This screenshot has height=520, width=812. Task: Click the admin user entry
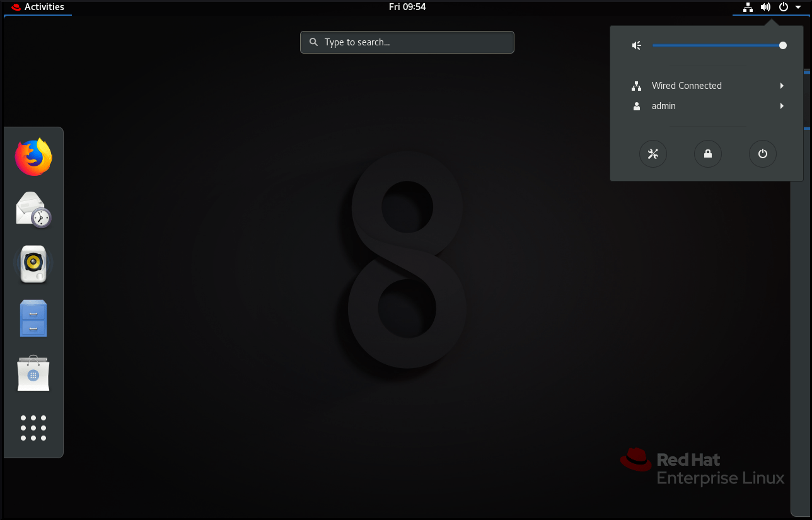pyautogui.click(x=664, y=106)
